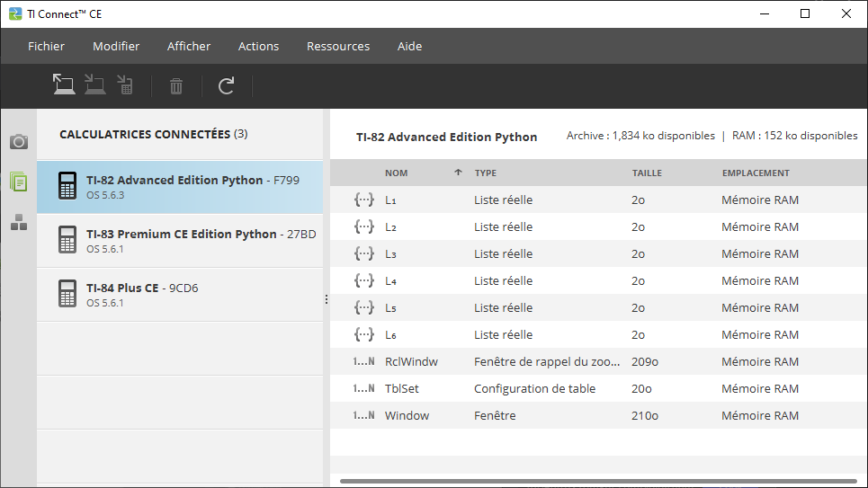Viewport: 868px width, 488px height.
Task: Click the 209o size value
Action: click(645, 362)
